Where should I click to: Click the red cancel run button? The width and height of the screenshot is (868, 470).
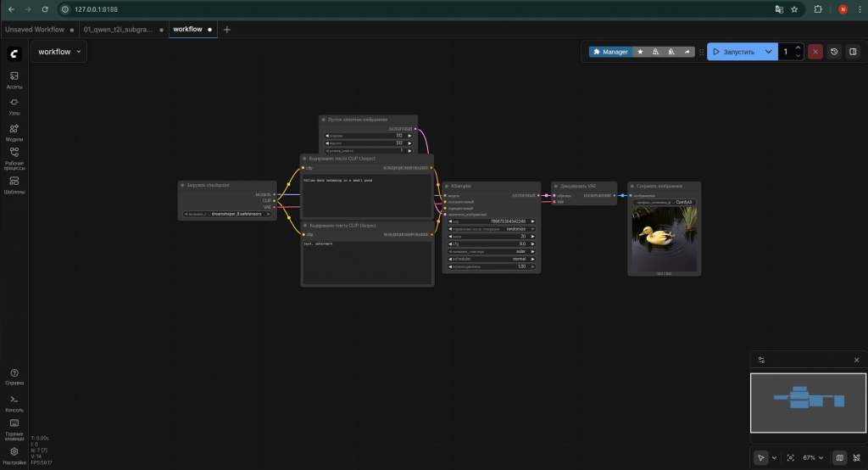[x=815, y=52]
